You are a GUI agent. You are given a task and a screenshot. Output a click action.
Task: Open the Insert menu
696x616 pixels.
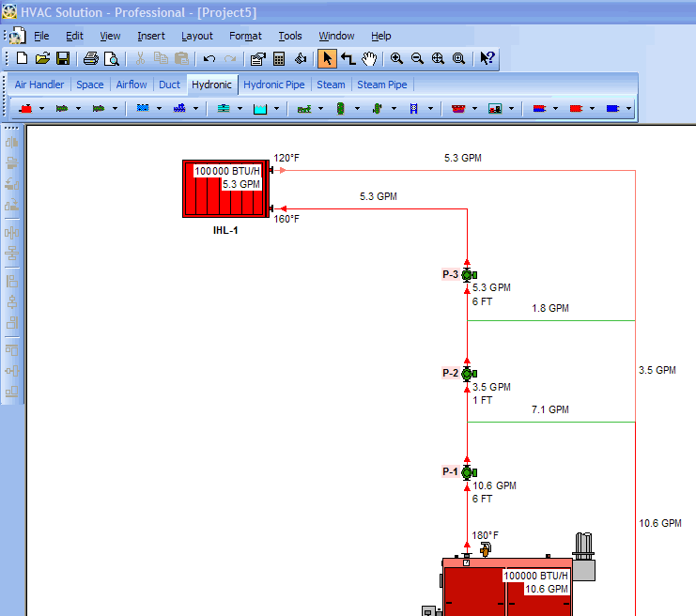coord(151,36)
